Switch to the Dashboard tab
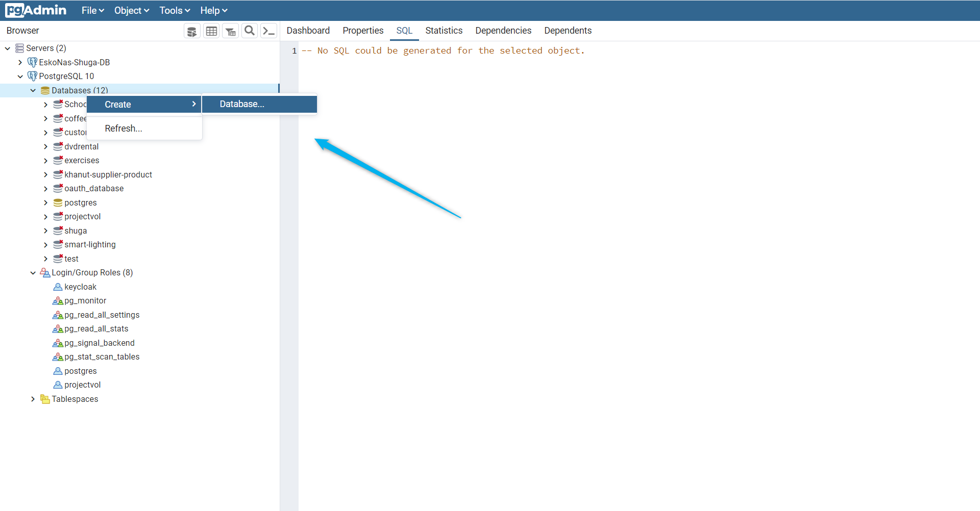 [x=308, y=31]
